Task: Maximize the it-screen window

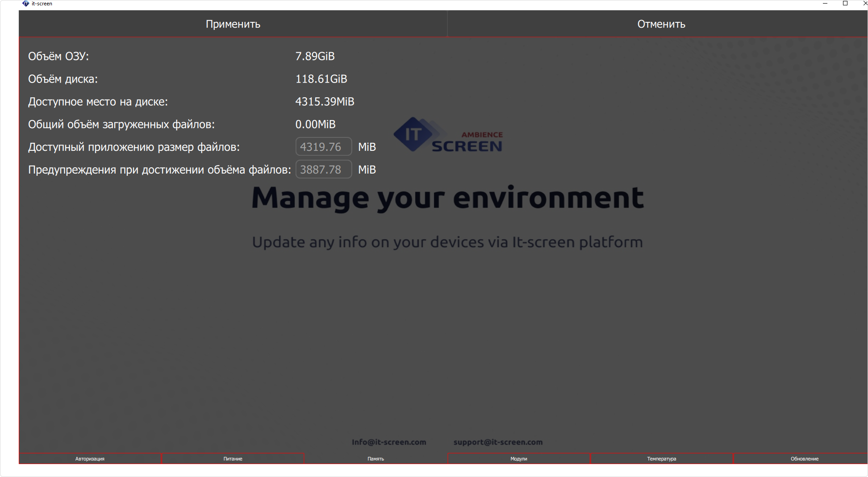Action: [x=845, y=4]
